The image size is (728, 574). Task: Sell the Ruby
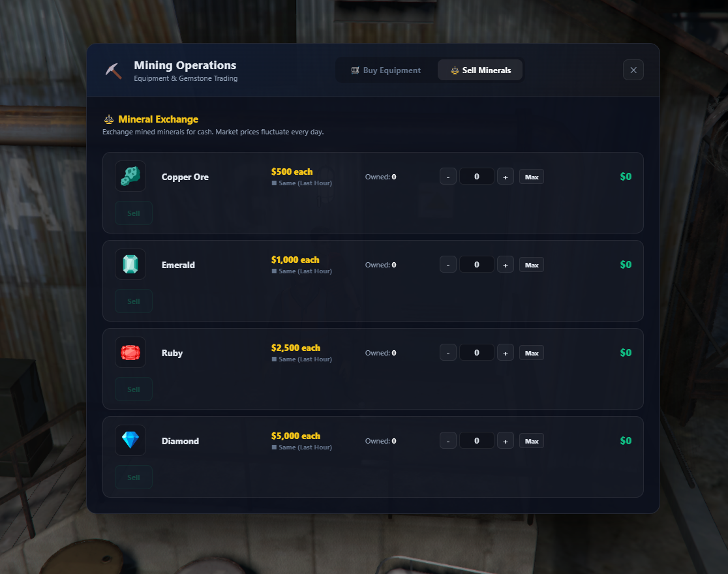pos(134,389)
